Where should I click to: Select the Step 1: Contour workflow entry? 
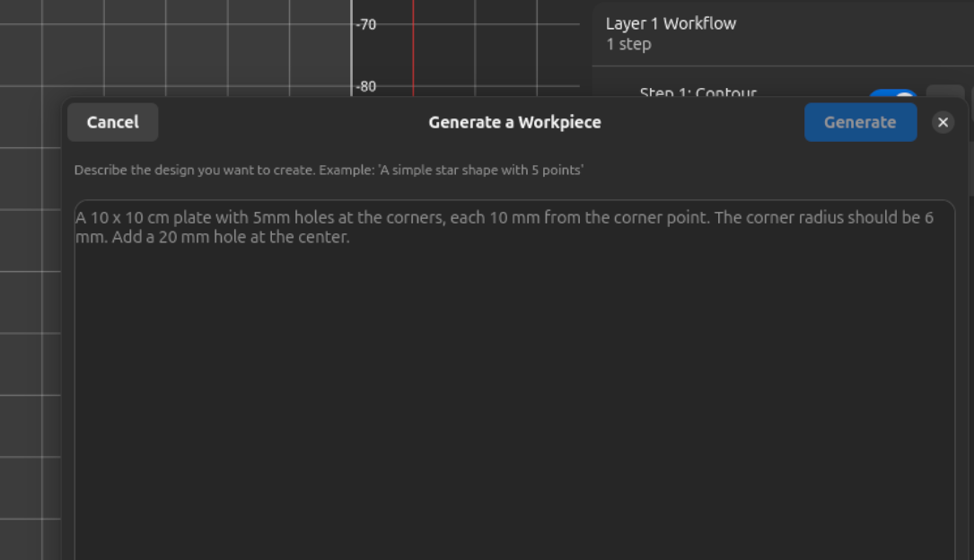pos(698,92)
